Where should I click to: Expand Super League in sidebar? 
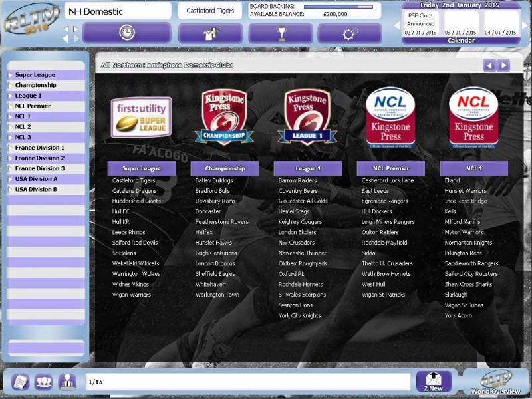tap(46, 75)
